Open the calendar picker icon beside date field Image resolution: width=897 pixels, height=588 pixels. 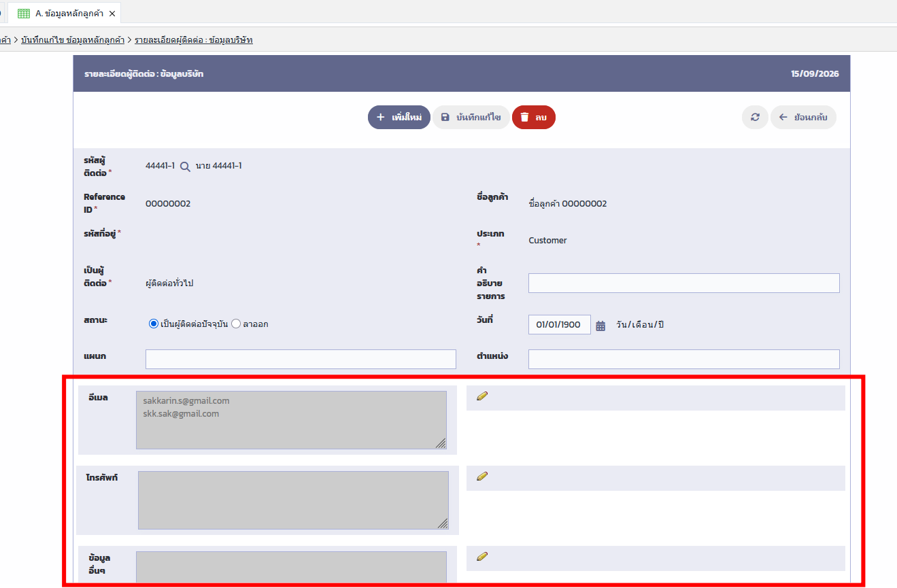(600, 326)
